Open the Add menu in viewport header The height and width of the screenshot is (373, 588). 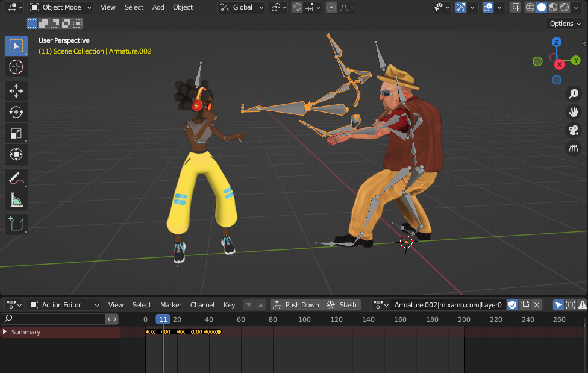[x=158, y=7]
